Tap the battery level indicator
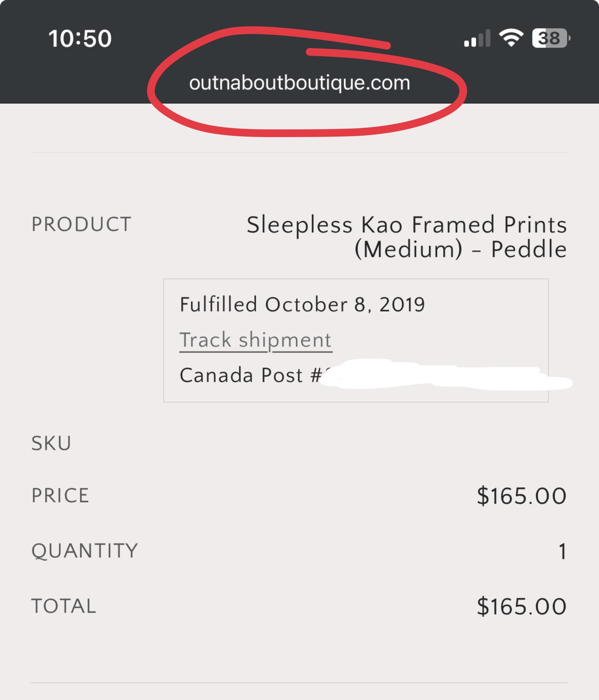The width and height of the screenshot is (599, 700). pos(550,38)
